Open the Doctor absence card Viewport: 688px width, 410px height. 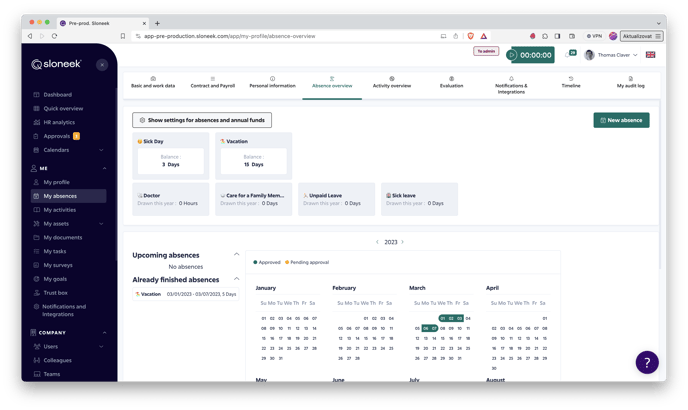(x=171, y=199)
